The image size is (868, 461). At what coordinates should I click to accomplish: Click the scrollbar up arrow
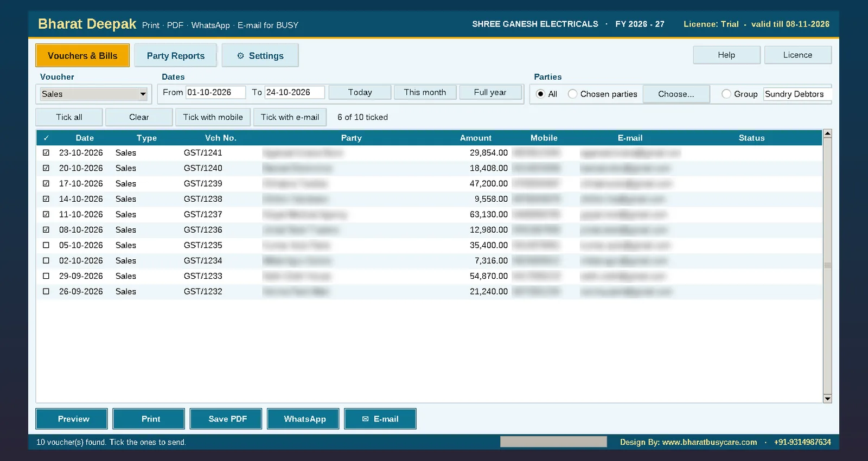click(x=827, y=133)
